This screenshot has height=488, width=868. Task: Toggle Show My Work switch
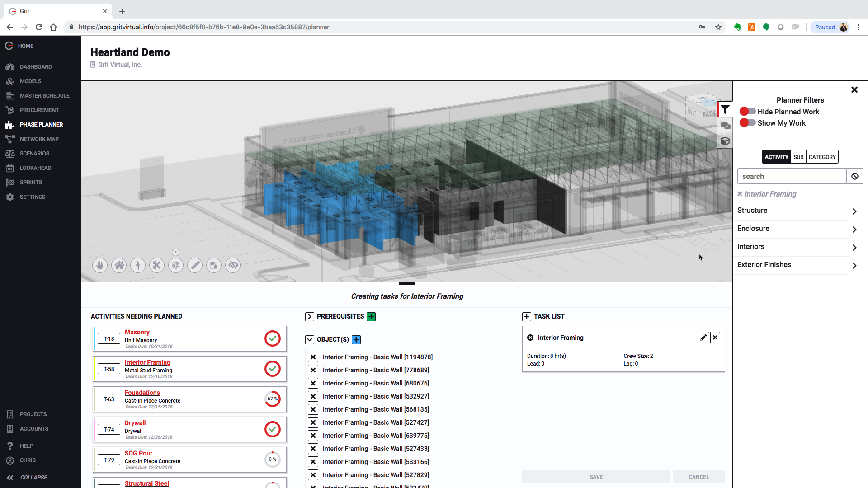[747, 123]
